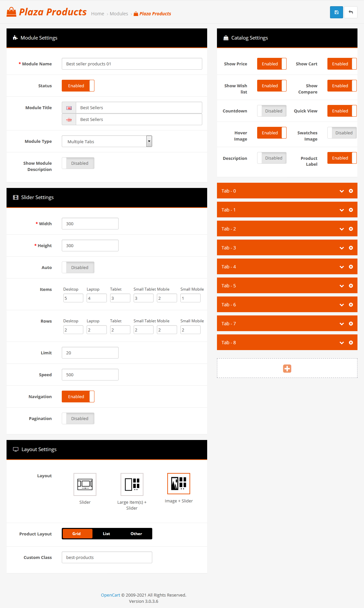Open the Module Type dropdown
The width and height of the screenshot is (364, 608).
(x=107, y=141)
